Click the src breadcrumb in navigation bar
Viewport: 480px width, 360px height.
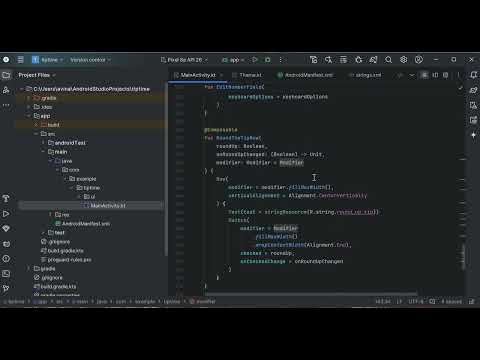(x=59, y=301)
